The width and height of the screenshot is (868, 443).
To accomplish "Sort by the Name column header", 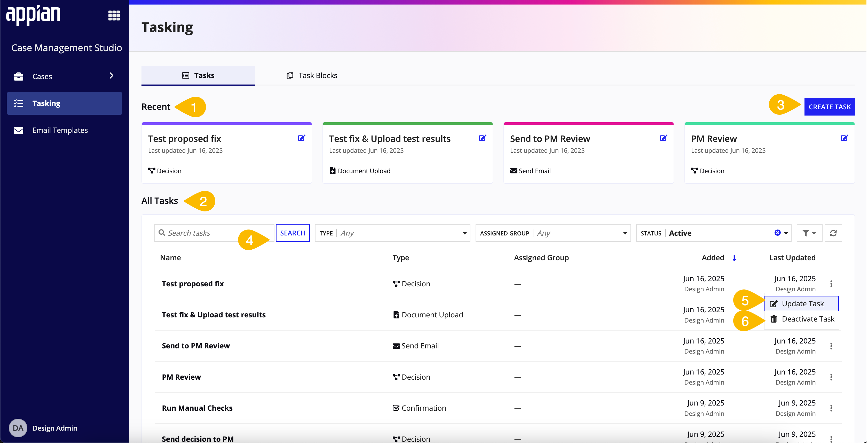I will pos(170,258).
